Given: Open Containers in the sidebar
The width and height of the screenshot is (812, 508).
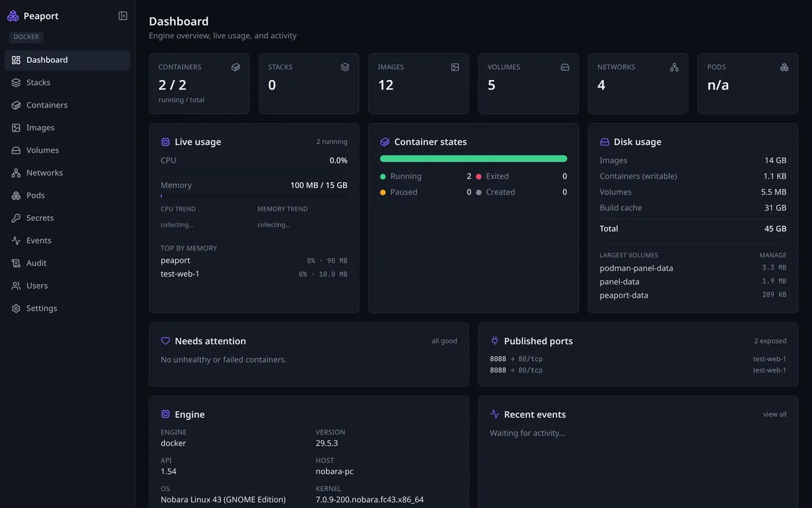Looking at the screenshot, I should click(x=67, y=105).
